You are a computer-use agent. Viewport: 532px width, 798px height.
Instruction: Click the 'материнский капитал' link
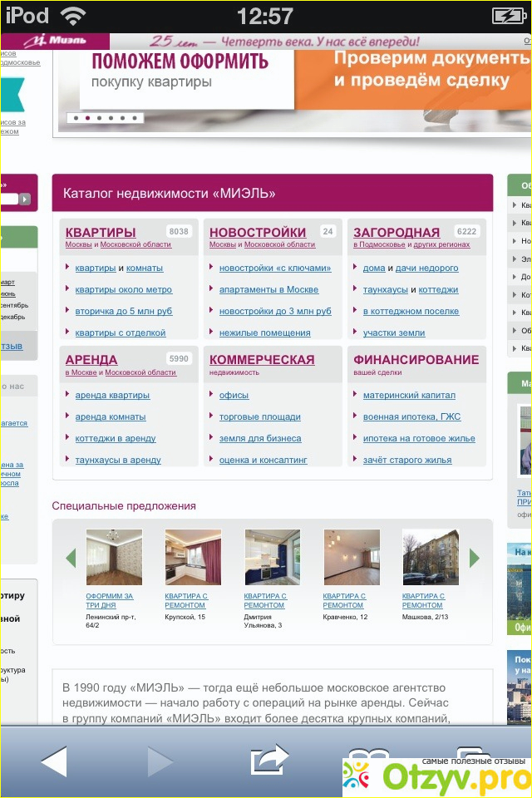click(409, 396)
